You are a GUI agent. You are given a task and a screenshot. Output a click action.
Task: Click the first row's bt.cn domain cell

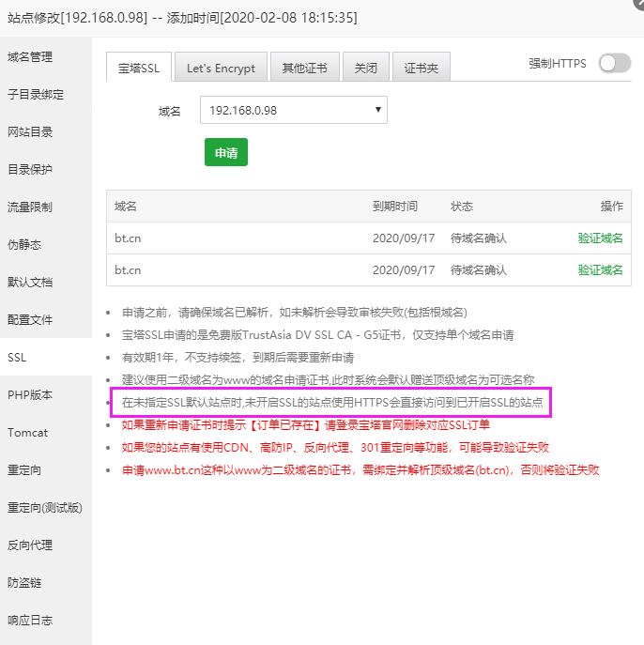coord(128,238)
